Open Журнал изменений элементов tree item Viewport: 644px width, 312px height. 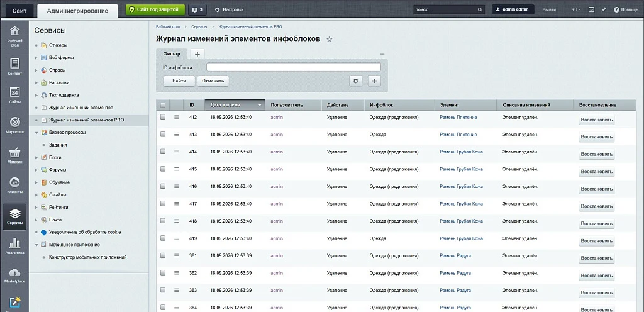[81, 108]
